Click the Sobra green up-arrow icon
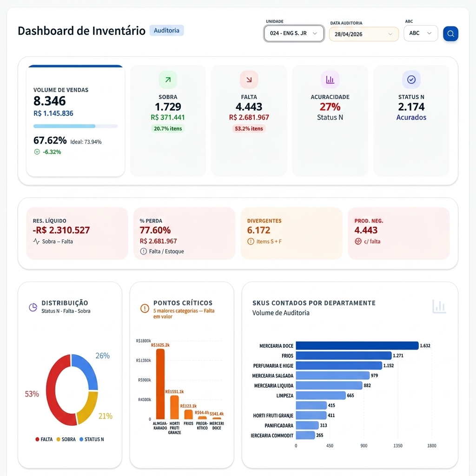 tap(168, 79)
